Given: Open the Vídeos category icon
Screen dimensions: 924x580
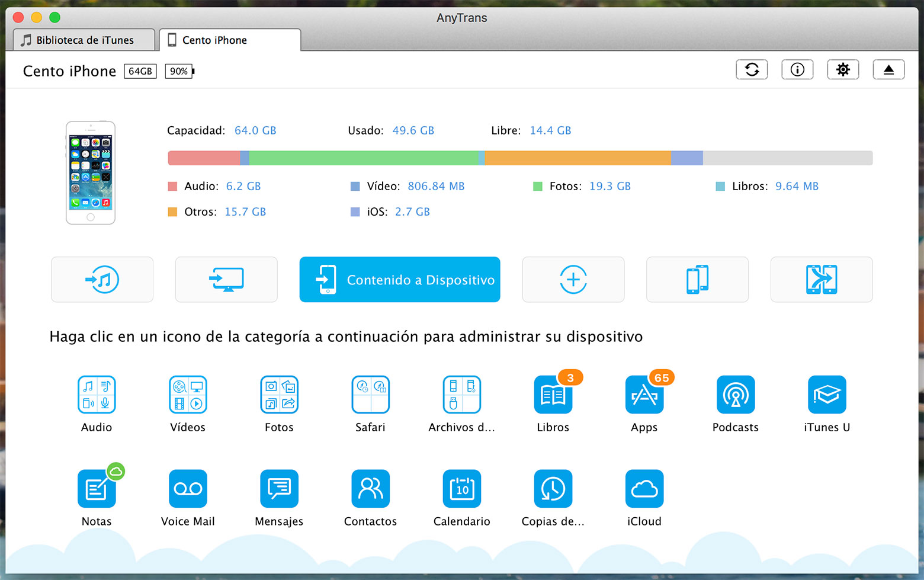Looking at the screenshot, I should [x=188, y=395].
